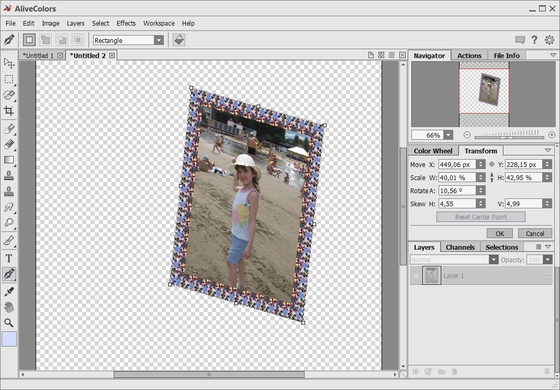This screenshot has width=560, height=390.
Task: Select the Gradient tool
Action: (9, 160)
